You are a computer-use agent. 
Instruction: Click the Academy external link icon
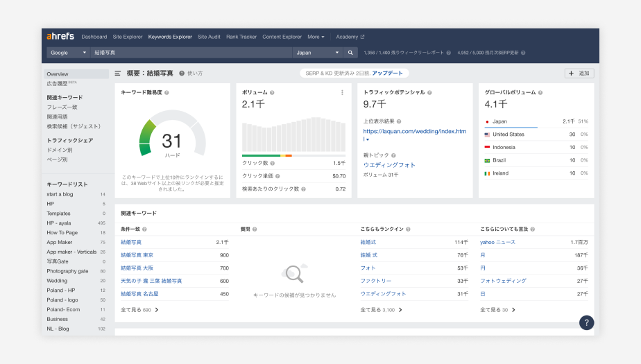[362, 37]
